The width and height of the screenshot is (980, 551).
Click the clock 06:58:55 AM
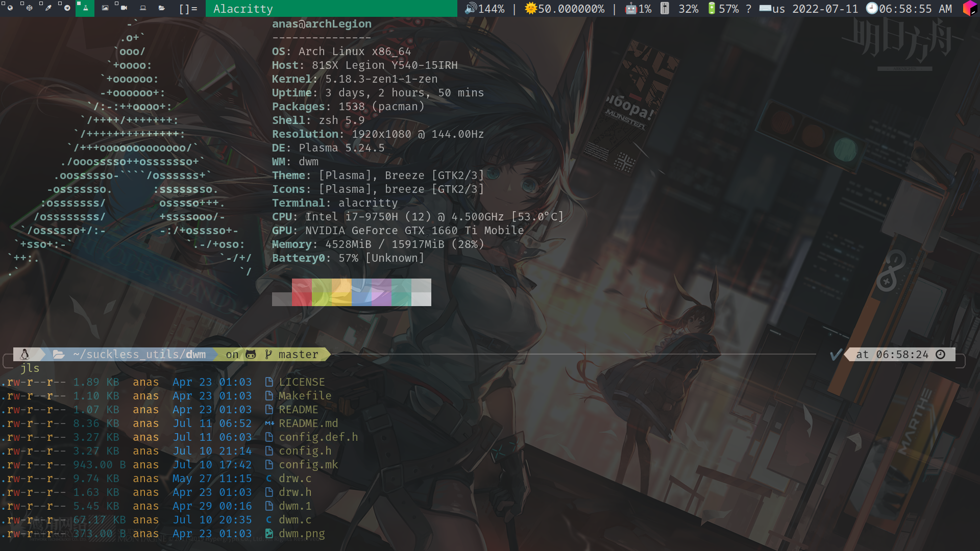tap(910, 9)
